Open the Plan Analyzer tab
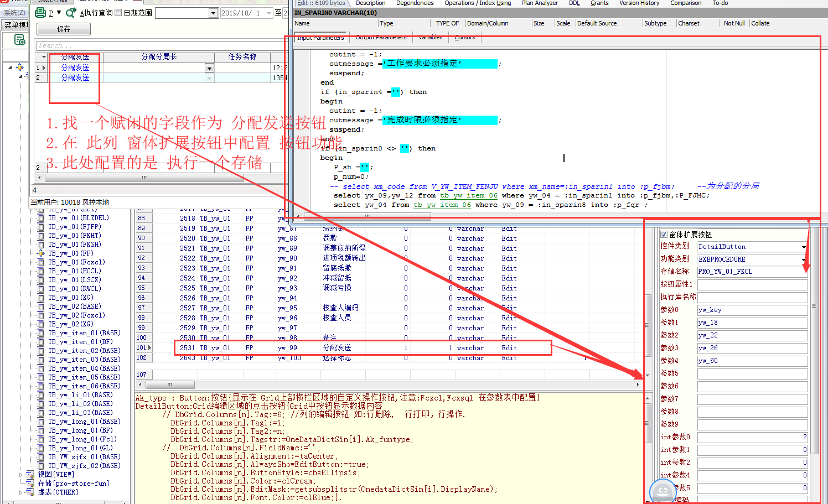828x504 pixels. point(540,3)
